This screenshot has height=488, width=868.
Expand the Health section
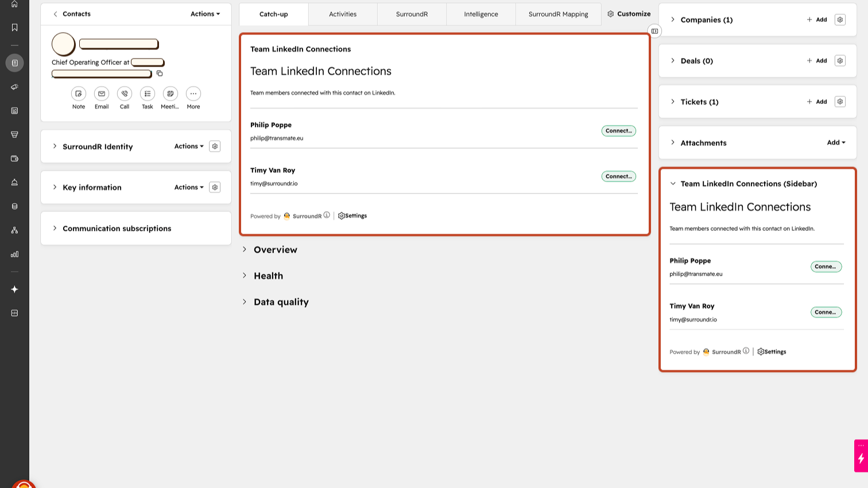pyautogui.click(x=245, y=276)
